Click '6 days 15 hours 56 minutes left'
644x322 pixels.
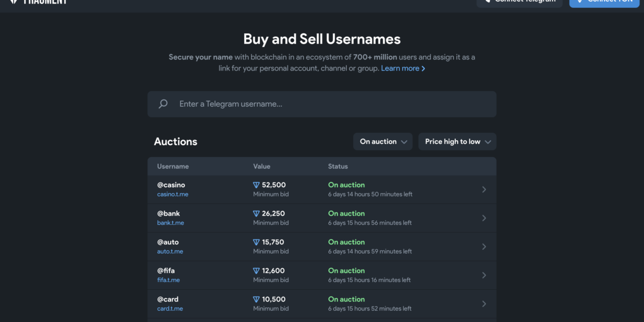click(x=369, y=223)
